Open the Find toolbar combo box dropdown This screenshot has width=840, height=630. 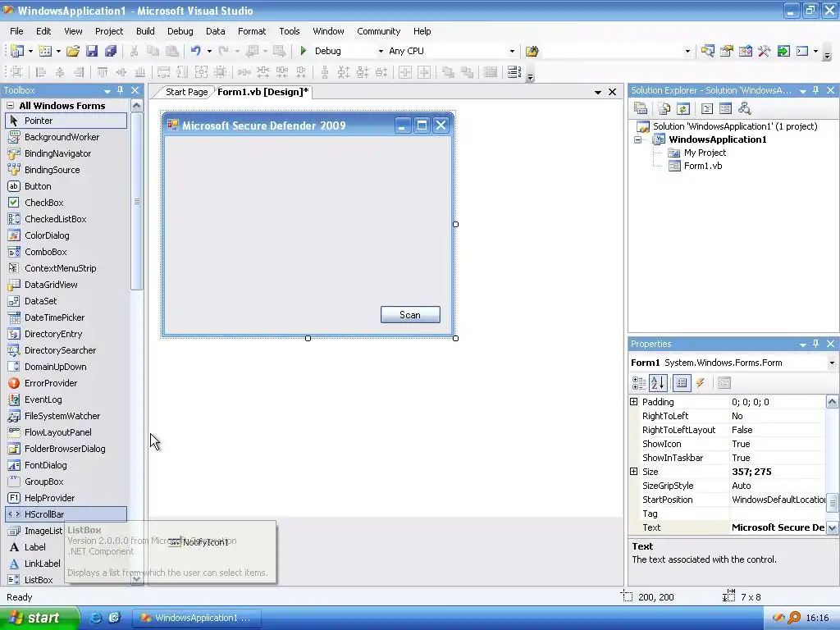(687, 52)
